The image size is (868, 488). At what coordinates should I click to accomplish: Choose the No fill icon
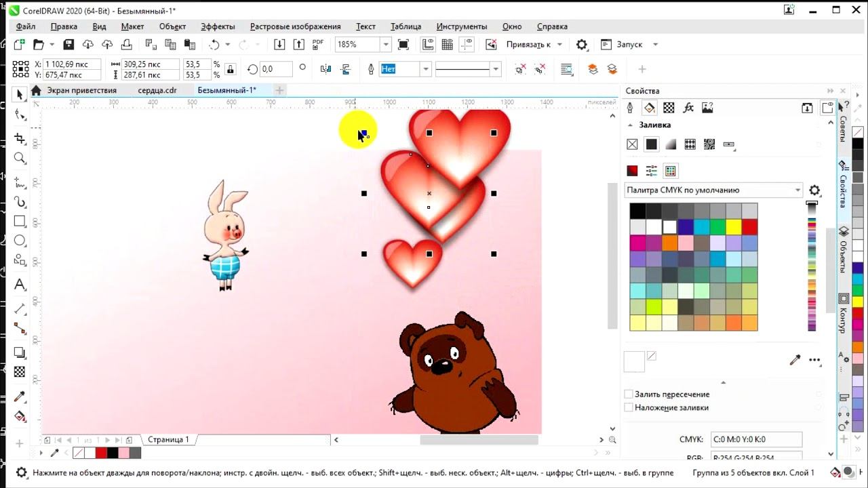632,144
